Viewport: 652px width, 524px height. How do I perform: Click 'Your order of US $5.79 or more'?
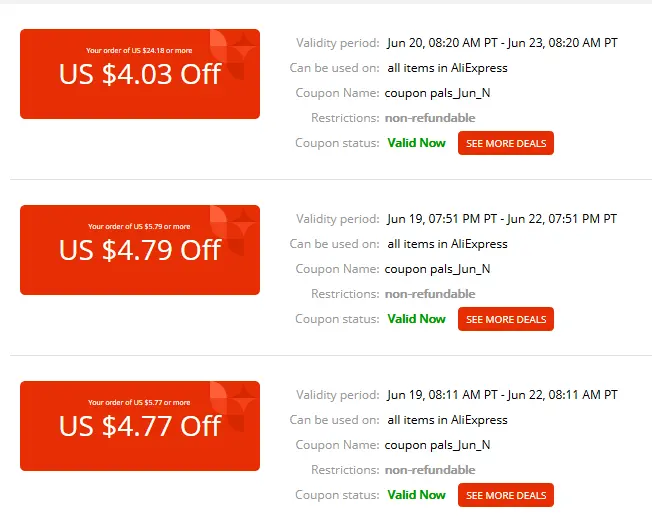click(139, 226)
